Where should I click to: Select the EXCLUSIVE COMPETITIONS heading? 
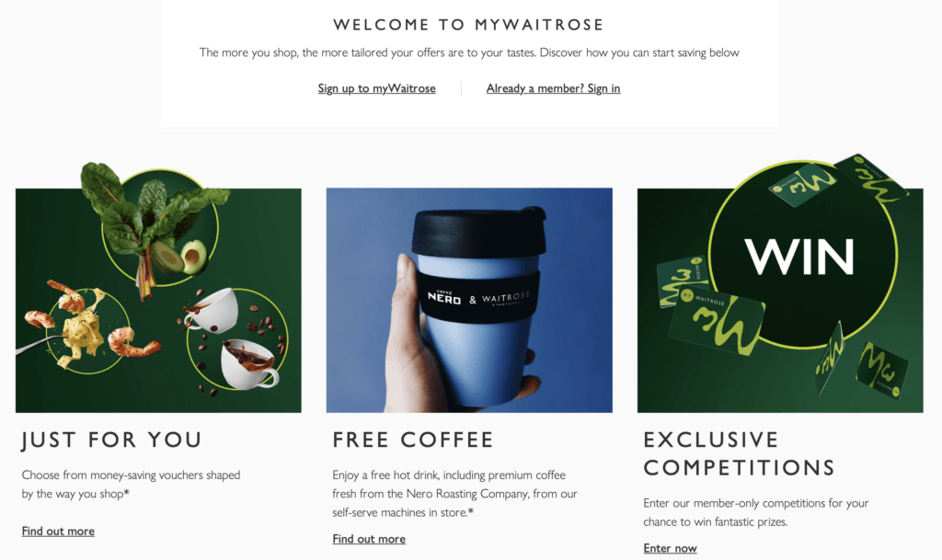pyautogui.click(x=739, y=453)
